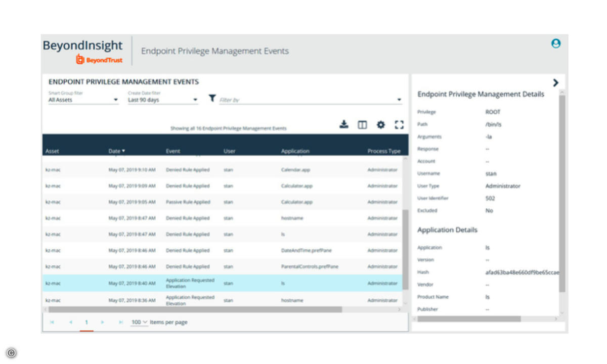Open the items per page dropdown
Image resolution: width=607 pixels, height=364 pixels.
pos(139,322)
